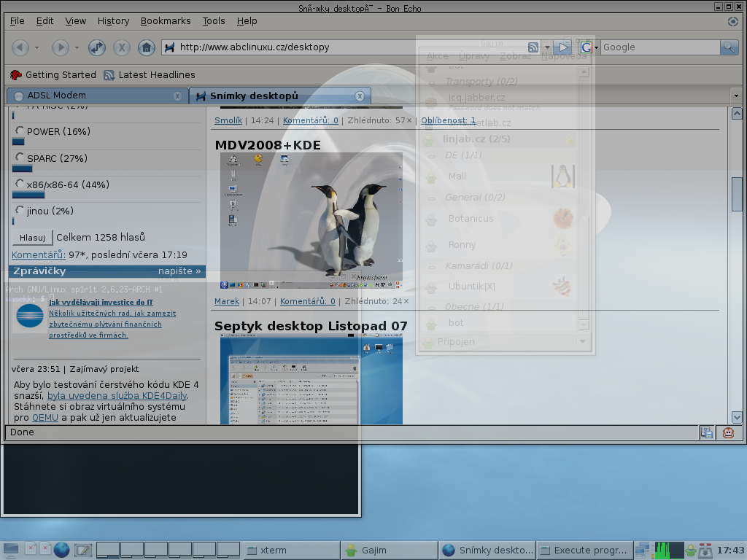Switch to the first workspace in pager
This screenshot has height=560, width=747.
click(x=108, y=550)
